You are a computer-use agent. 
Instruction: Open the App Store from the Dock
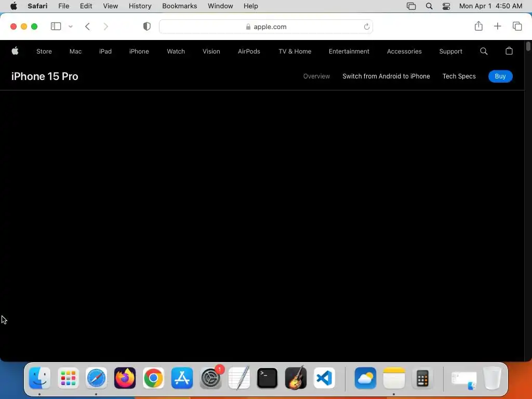coord(182,378)
